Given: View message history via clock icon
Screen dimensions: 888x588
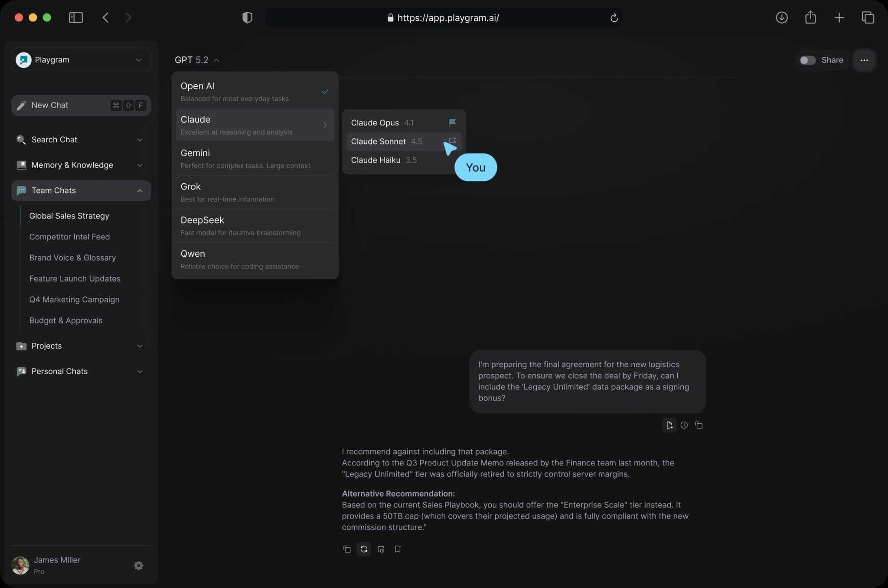Looking at the screenshot, I should pyautogui.click(x=684, y=425).
